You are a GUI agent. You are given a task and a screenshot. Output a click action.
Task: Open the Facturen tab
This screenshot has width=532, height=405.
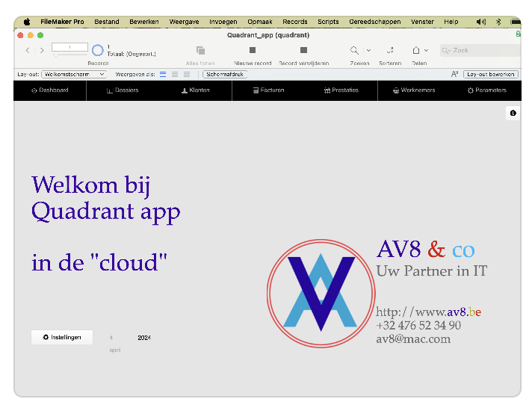tap(268, 90)
